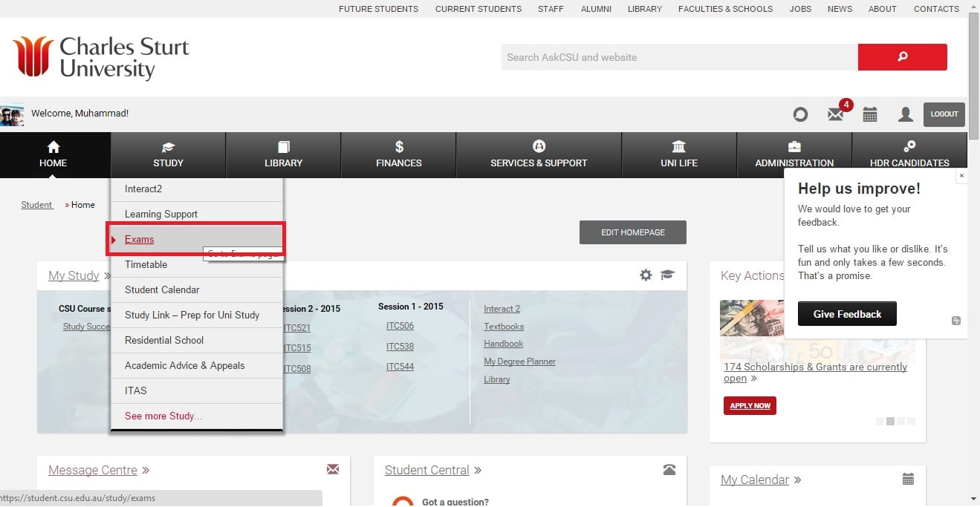The width and height of the screenshot is (980, 507).
Task: Open CURRENT STUDENTS in the top bar
Action: [x=478, y=9]
